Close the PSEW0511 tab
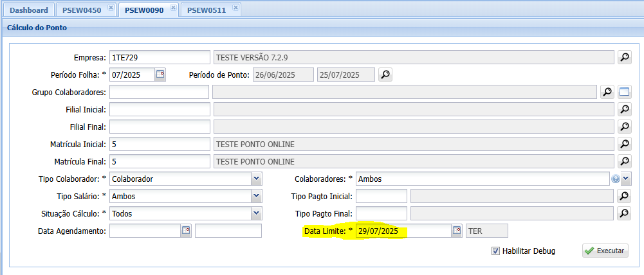 coord(235,8)
